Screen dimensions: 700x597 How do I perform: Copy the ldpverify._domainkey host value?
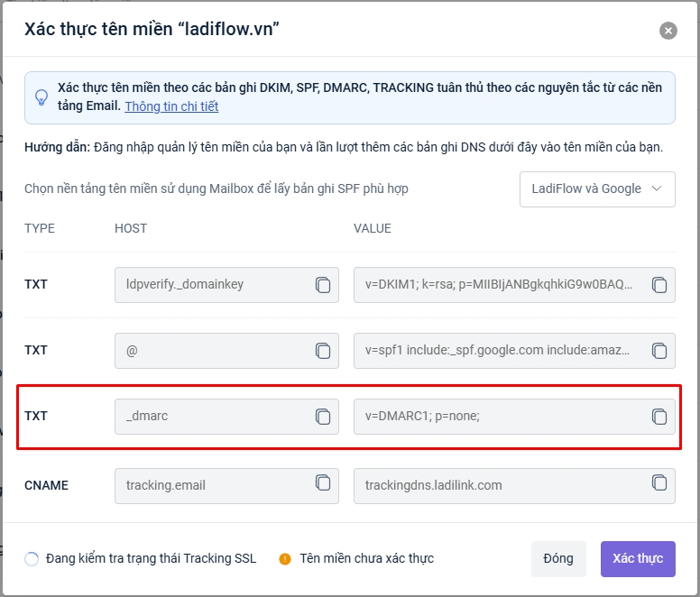(323, 285)
